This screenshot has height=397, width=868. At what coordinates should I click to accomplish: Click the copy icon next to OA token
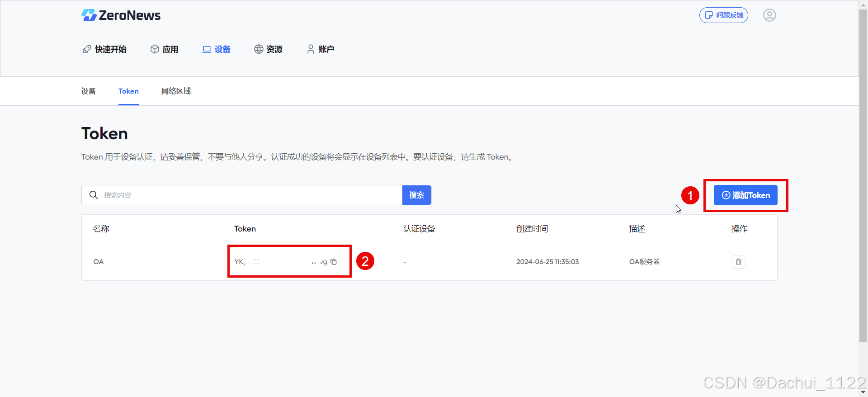[334, 262]
